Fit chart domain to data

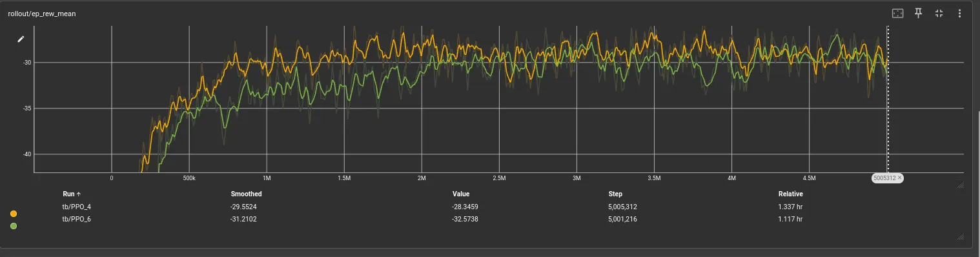tap(897, 13)
